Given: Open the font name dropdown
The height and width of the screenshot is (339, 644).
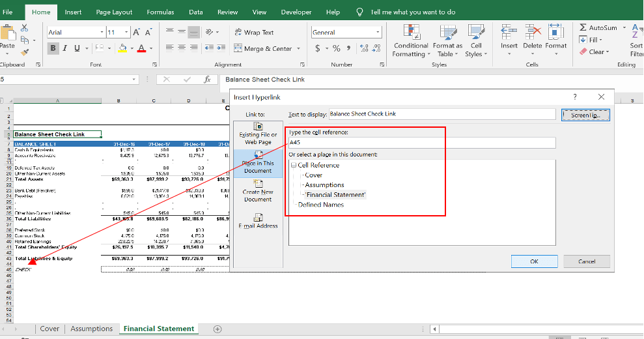Looking at the screenshot, I should pos(102,32).
